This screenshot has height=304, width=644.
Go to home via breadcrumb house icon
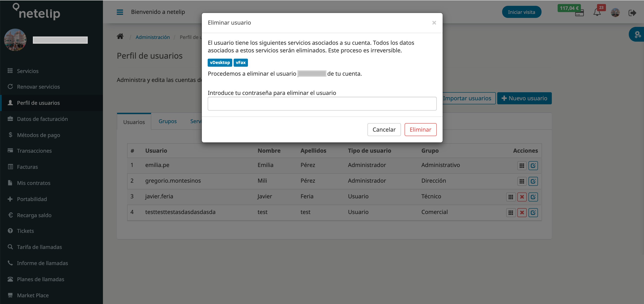point(120,36)
